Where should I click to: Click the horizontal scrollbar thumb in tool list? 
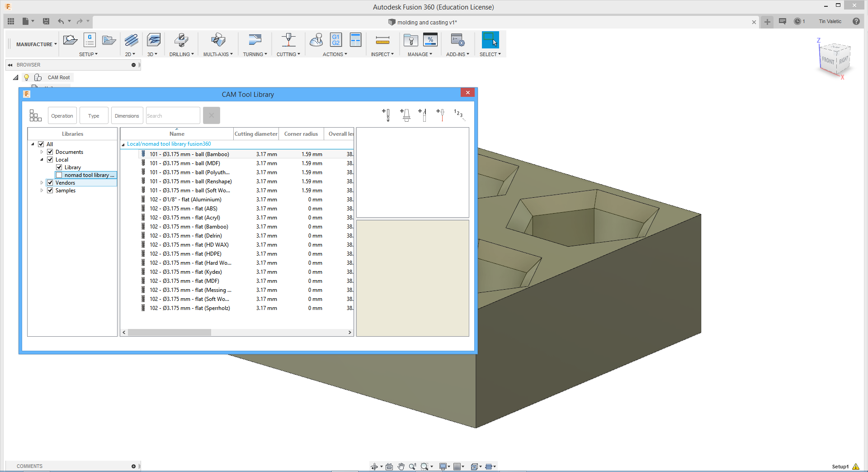tap(170, 333)
